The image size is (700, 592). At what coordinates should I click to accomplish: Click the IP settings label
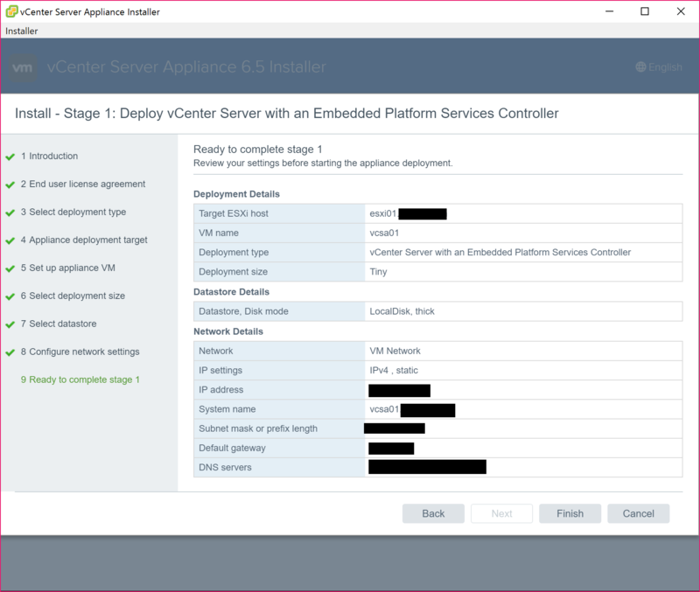[220, 370]
